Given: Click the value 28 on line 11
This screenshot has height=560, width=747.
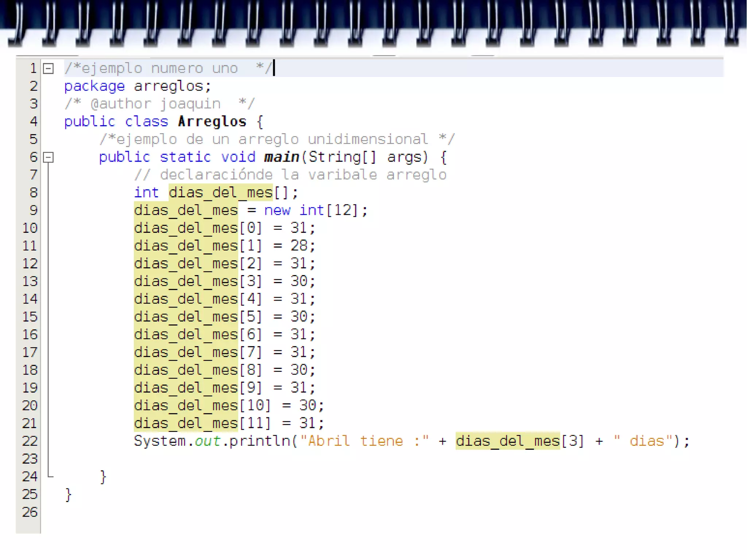Looking at the screenshot, I should (299, 246).
